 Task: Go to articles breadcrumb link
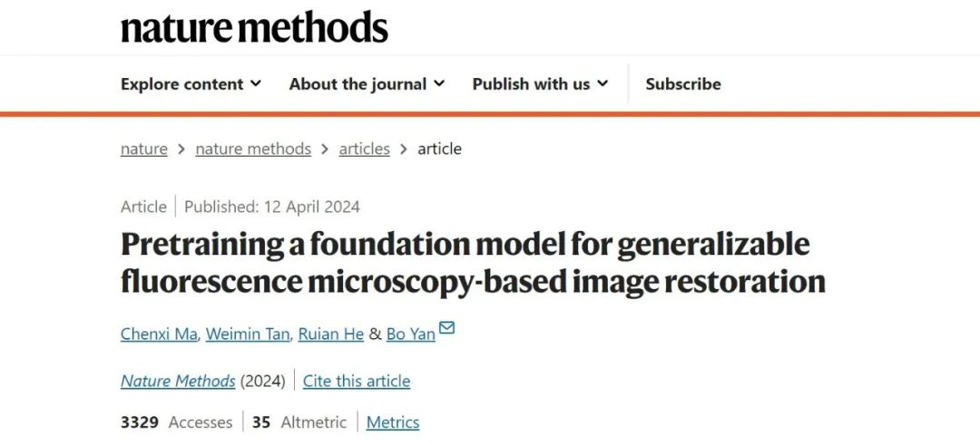click(365, 150)
